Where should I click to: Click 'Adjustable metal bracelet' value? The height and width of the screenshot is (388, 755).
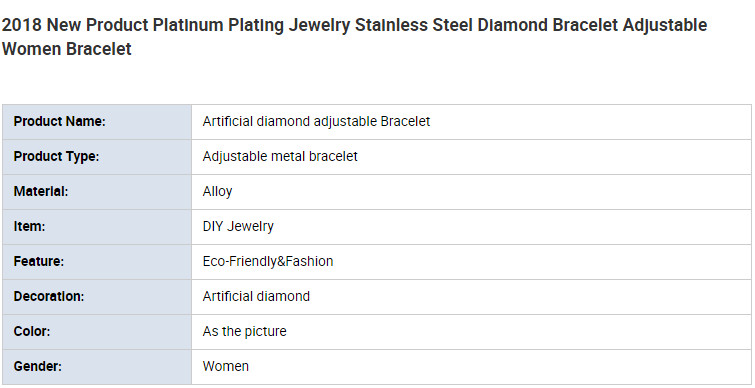[280, 156]
